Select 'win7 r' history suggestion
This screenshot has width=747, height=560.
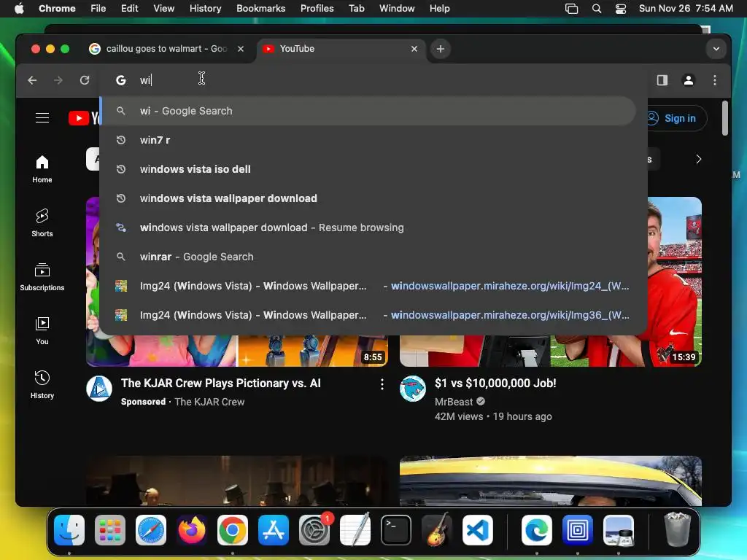(368, 140)
